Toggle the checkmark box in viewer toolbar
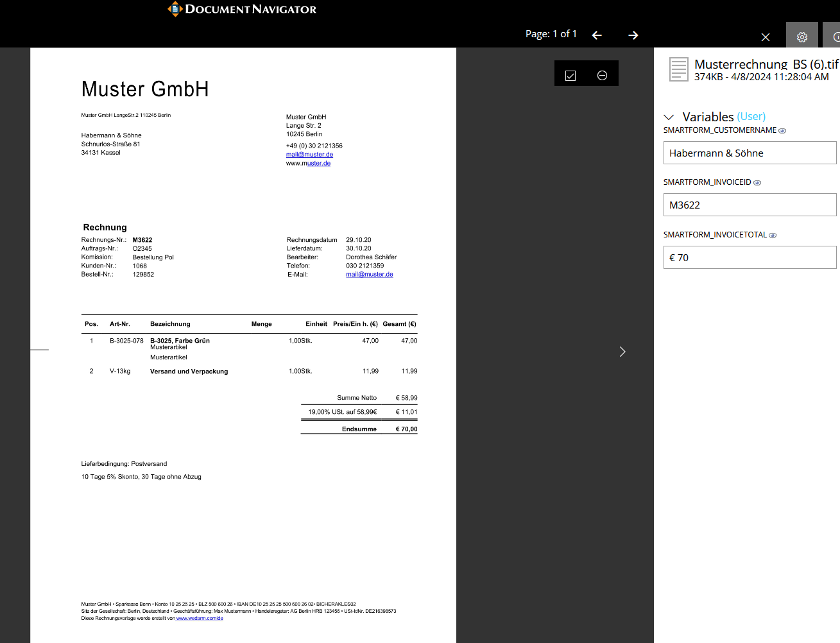This screenshot has height=643, width=840. (570, 75)
